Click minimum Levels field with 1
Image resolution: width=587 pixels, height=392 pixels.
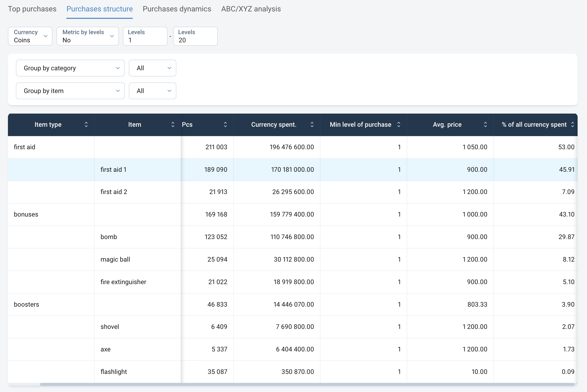click(x=145, y=36)
